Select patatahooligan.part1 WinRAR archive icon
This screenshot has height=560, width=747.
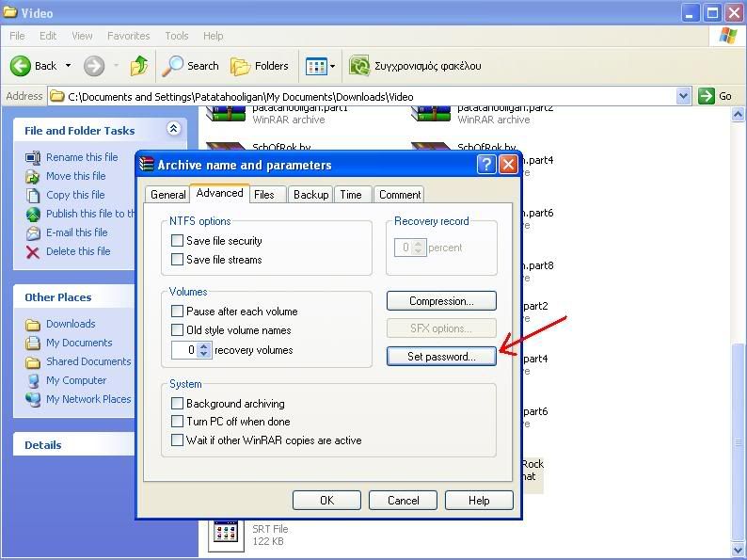tap(226, 114)
